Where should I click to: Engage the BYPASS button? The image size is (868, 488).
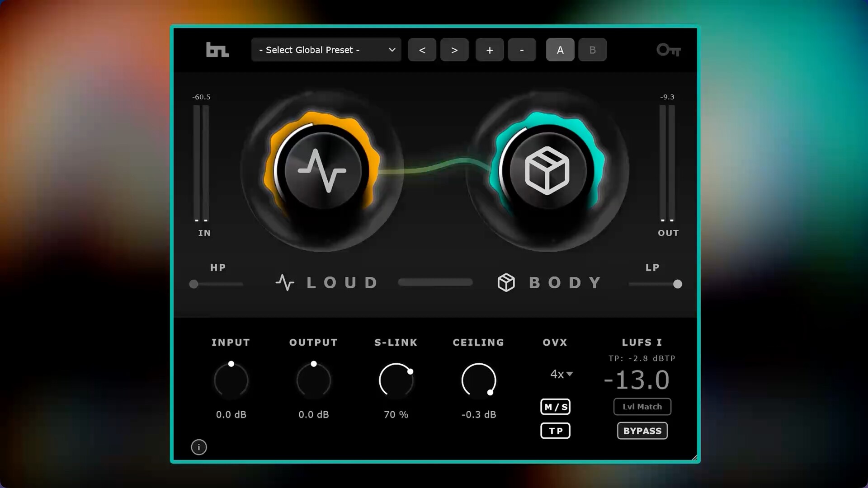642,431
